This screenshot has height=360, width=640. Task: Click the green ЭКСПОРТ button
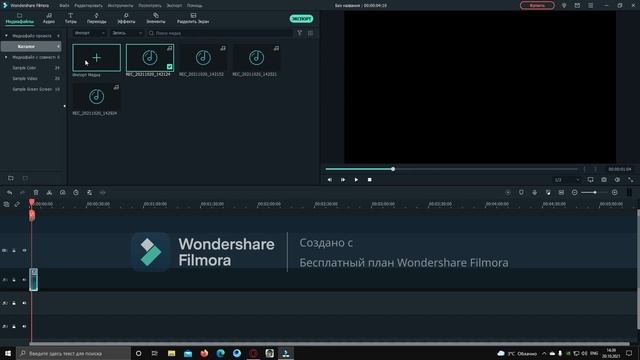[x=302, y=19]
